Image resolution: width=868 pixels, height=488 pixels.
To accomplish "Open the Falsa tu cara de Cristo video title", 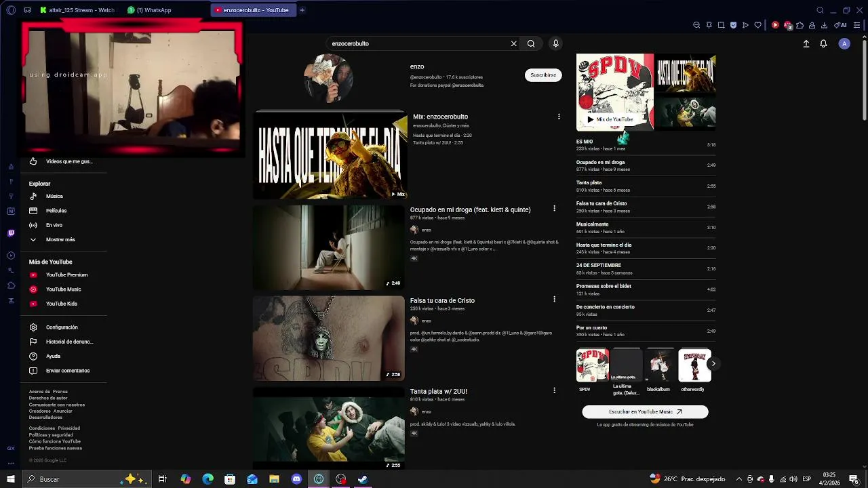I will 442,301.
